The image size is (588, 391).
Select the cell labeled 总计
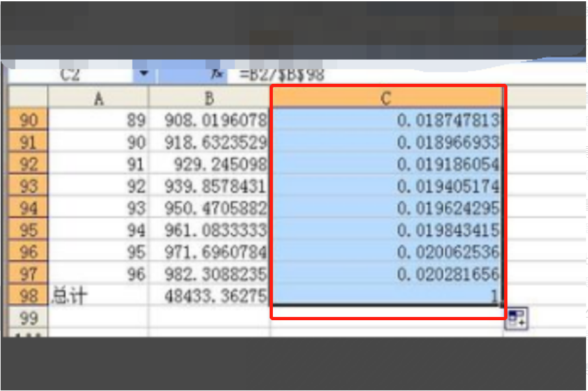click(98, 297)
